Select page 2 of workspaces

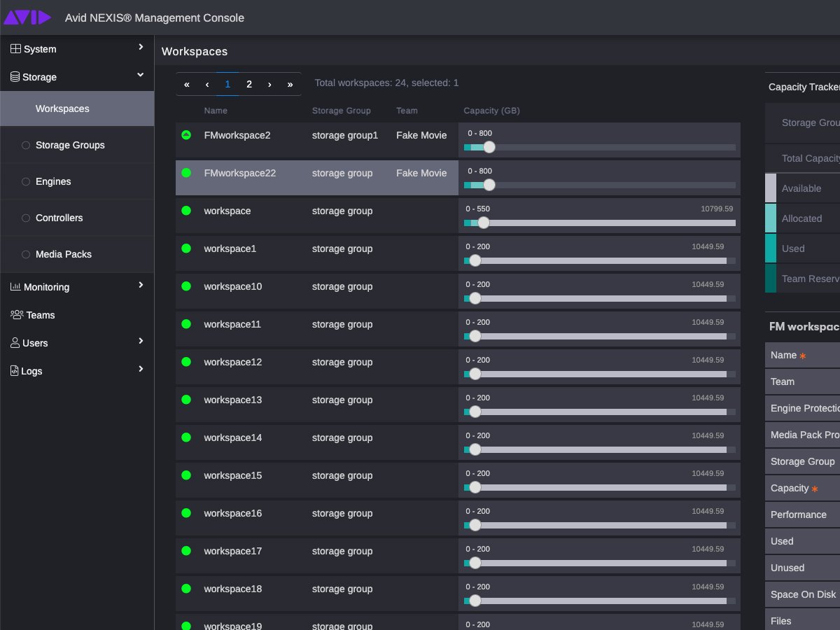click(248, 84)
